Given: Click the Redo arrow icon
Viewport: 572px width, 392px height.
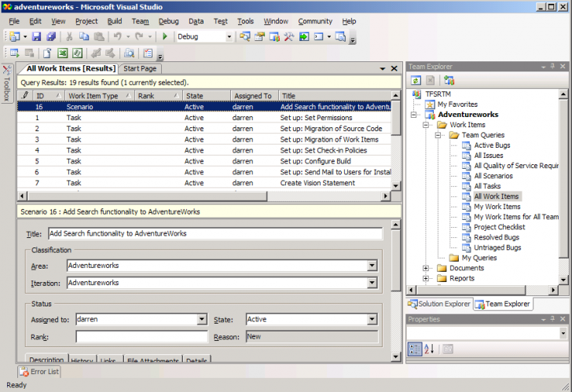Looking at the screenshot, I should tap(139, 36).
